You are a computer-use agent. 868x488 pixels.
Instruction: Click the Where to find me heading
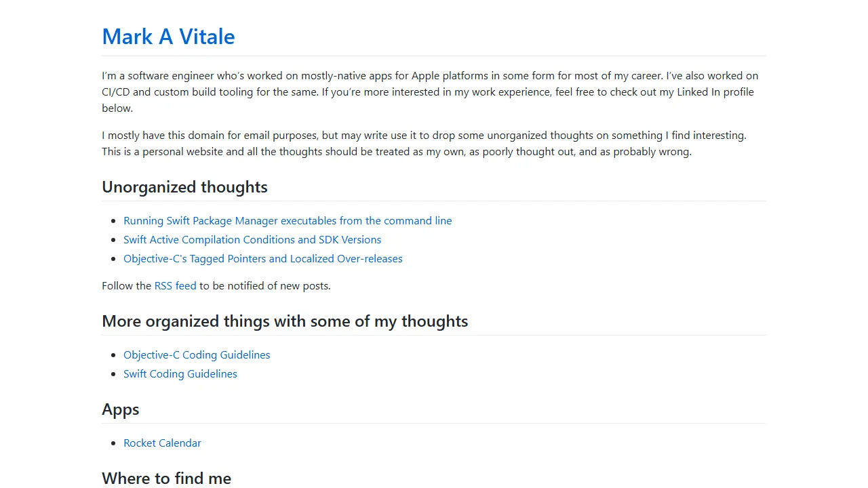point(166,479)
